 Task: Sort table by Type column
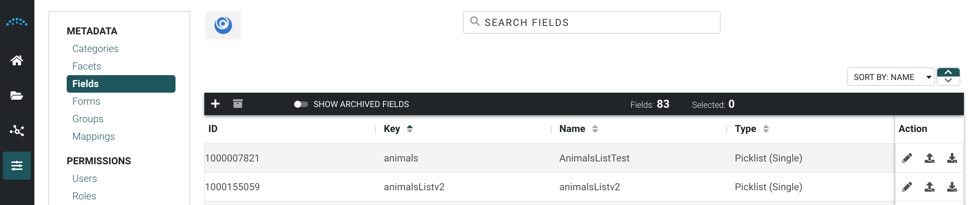point(766,129)
